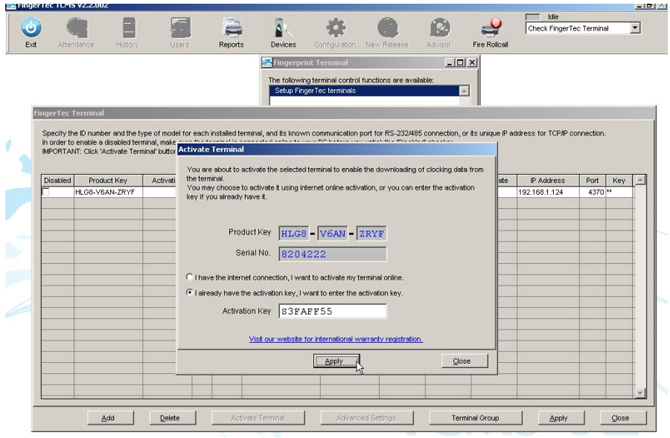This screenshot has height=438, width=670.
Task: Click the second Product Key box V6AN
Action: click(x=332, y=233)
